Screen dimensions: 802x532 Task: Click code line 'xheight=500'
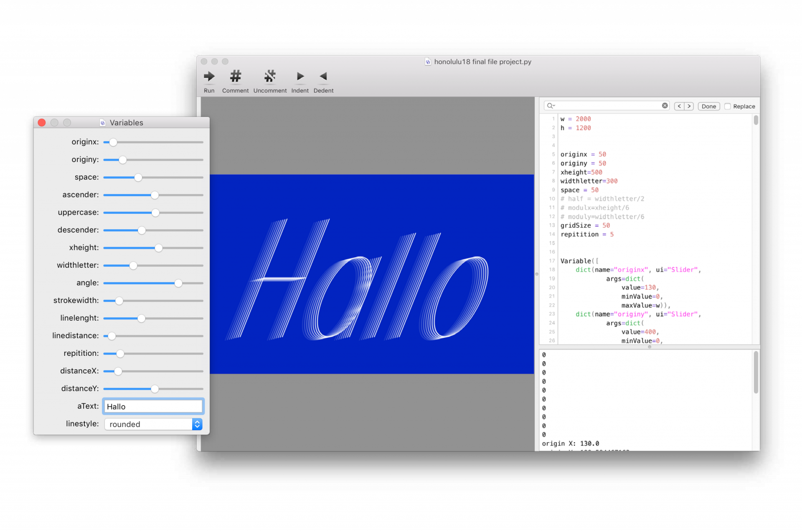coord(581,172)
